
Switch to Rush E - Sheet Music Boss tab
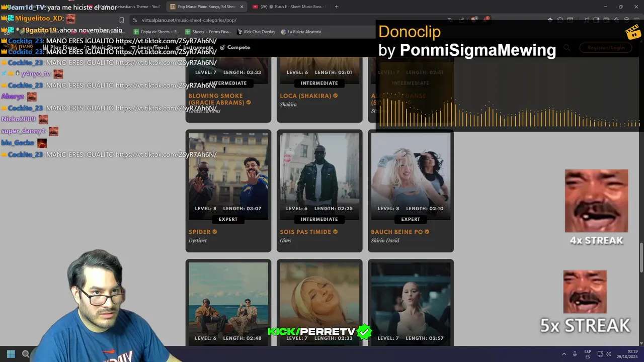[289, 7]
